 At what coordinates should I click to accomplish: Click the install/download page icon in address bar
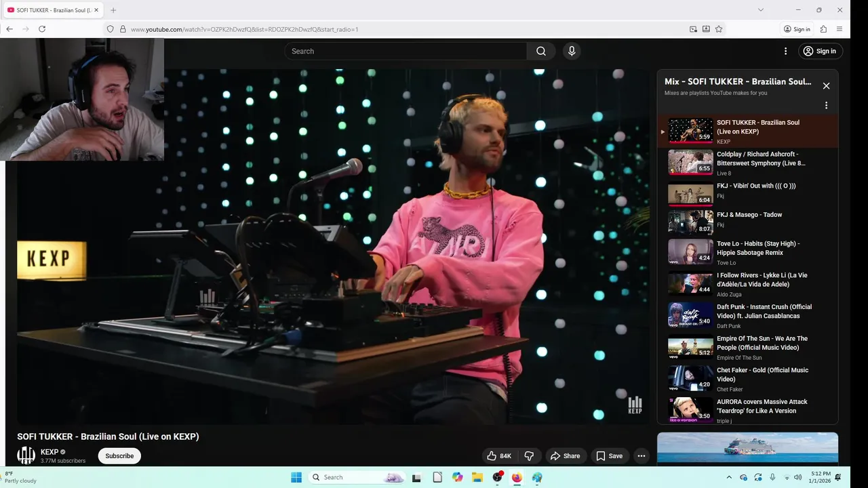point(706,29)
